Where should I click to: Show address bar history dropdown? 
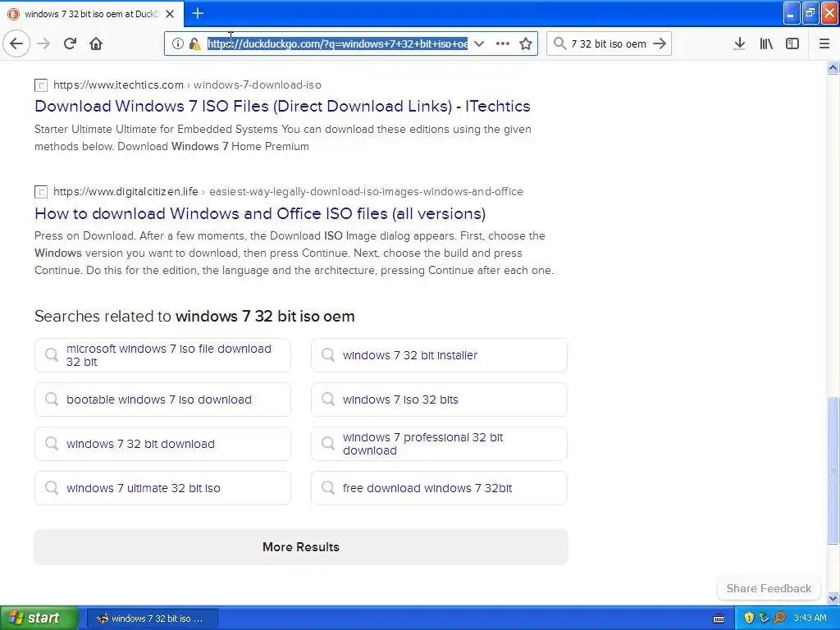479,43
